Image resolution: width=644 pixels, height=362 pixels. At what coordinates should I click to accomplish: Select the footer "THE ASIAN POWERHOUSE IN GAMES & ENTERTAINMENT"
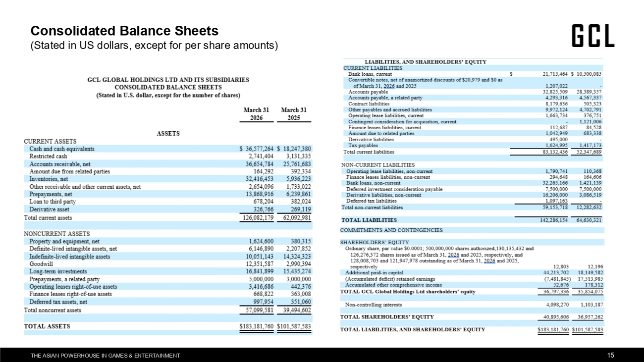(x=106, y=356)
